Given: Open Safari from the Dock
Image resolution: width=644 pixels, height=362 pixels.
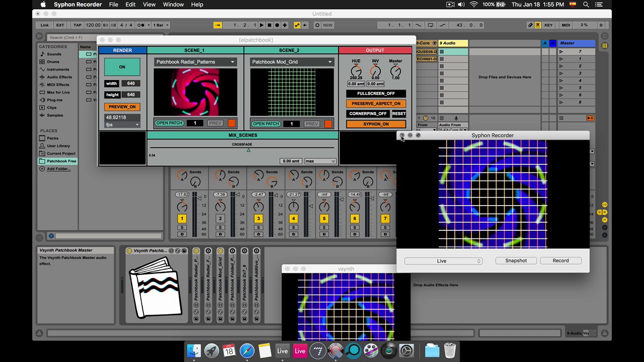Looking at the screenshot, I should coord(247,350).
